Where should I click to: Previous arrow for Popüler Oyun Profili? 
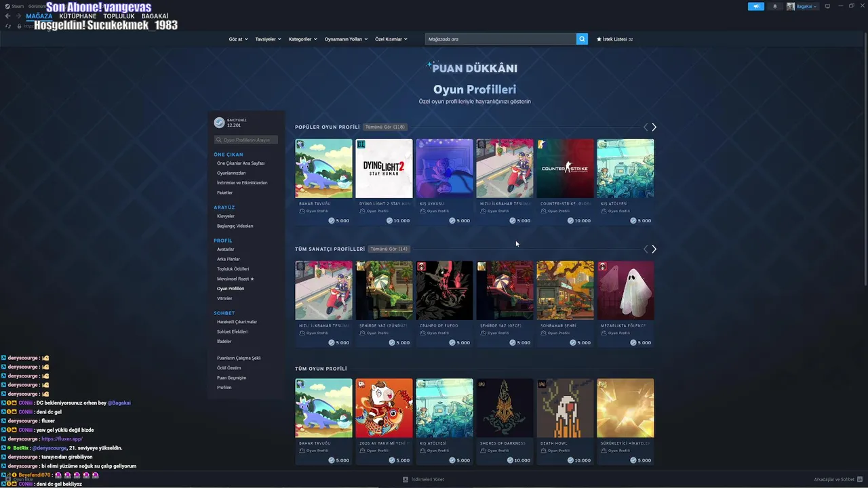(646, 127)
